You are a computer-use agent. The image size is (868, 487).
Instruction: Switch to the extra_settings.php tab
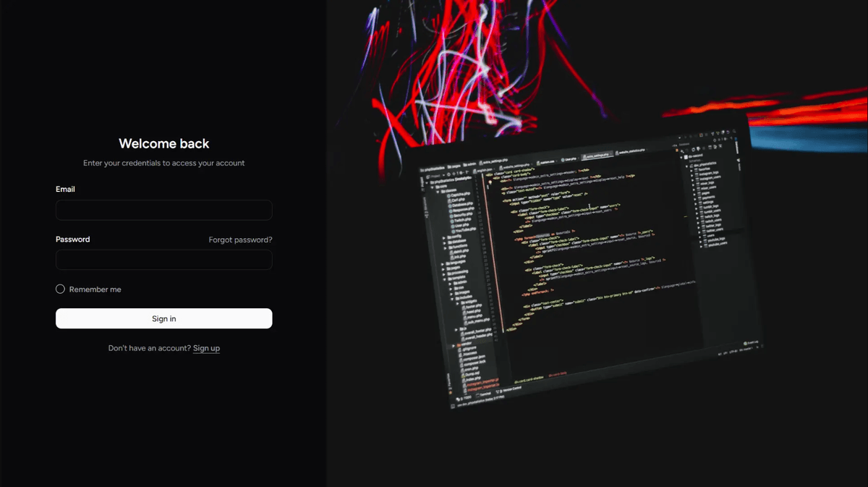[x=596, y=155]
